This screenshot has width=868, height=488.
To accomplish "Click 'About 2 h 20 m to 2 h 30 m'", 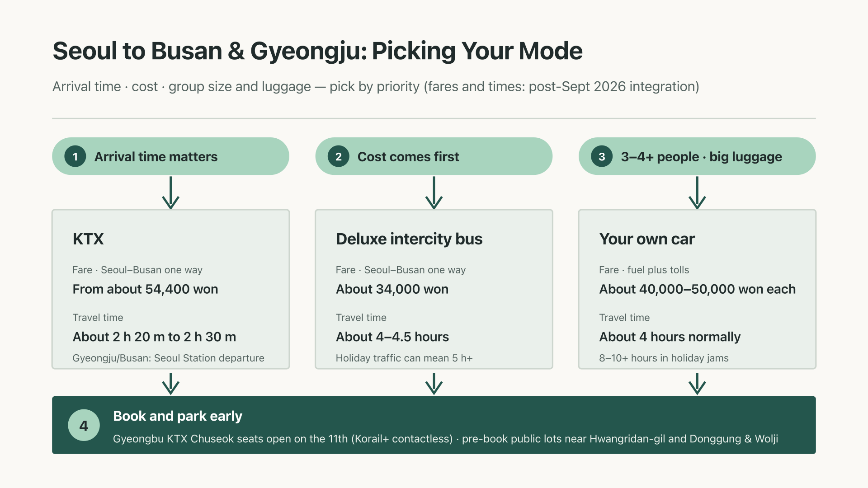I will pos(154,337).
